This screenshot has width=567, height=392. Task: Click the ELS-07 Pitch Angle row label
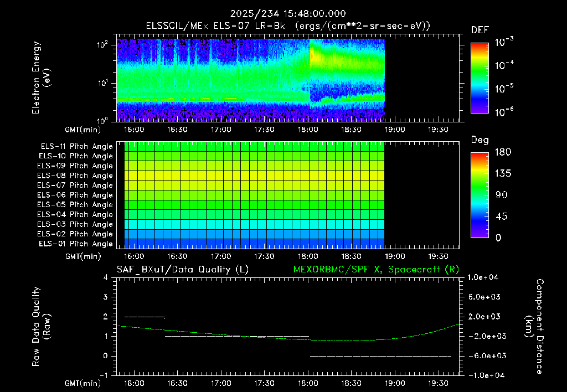(x=75, y=185)
